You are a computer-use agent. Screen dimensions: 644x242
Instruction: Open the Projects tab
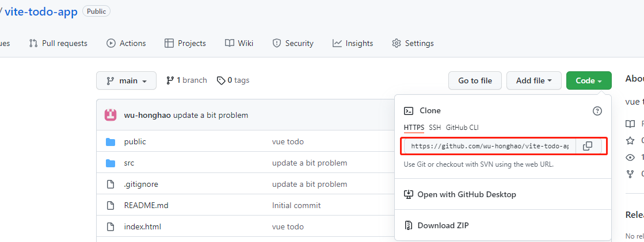(185, 43)
